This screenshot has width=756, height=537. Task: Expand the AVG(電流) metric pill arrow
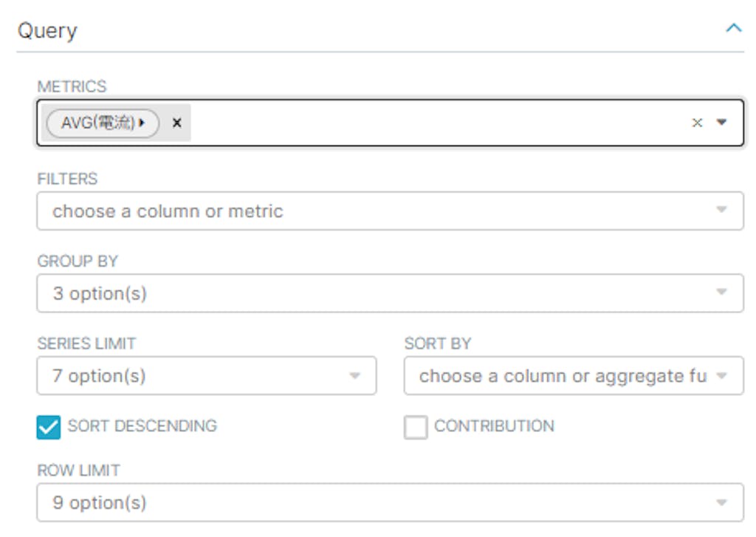(142, 123)
